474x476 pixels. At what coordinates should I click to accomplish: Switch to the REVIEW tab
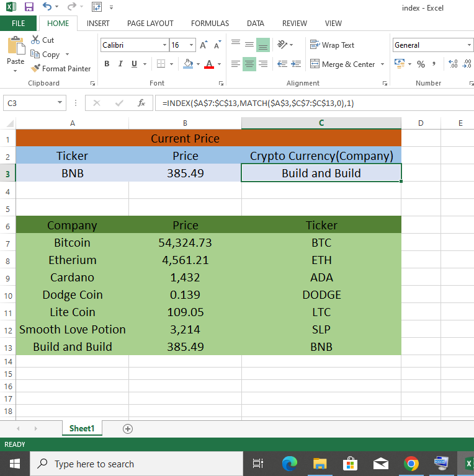[x=295, y=24]
